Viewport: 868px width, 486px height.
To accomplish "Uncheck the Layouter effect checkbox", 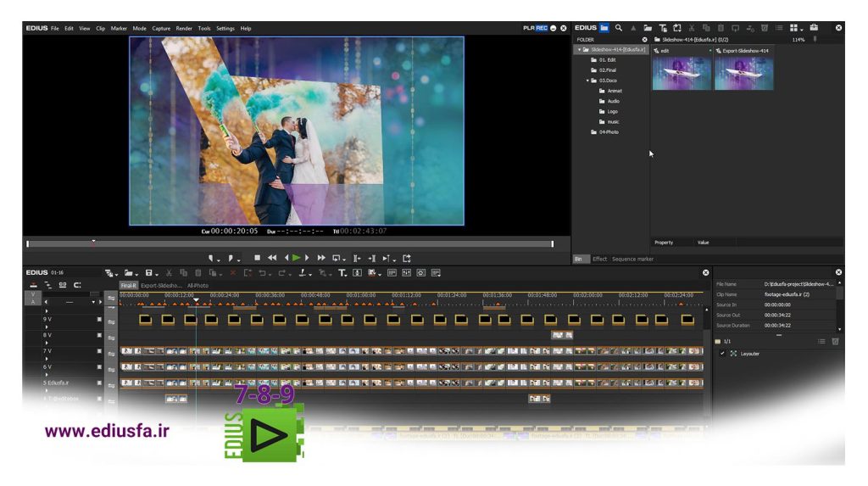I will [722, 354].
